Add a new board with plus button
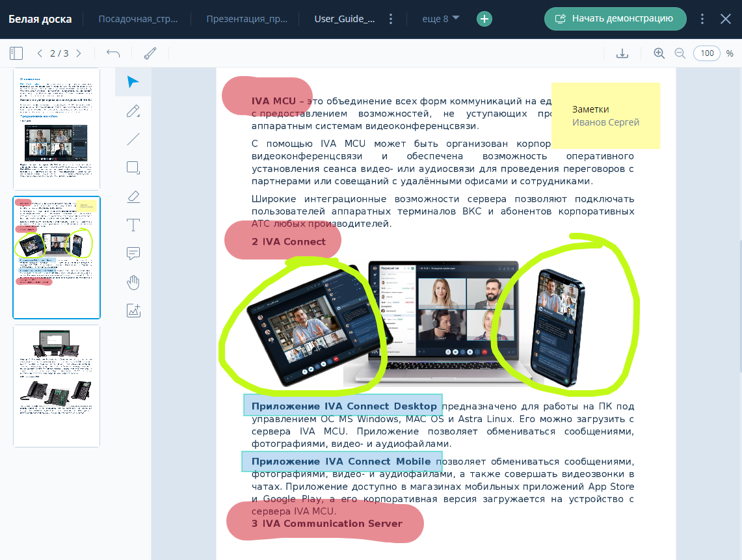The image size is (742, 560). [x=484, y=19]
